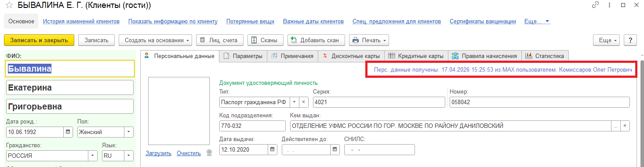Open the Лиц. счета accounts
The height and width of the screenshot is (167, 644).
(219, 40)
